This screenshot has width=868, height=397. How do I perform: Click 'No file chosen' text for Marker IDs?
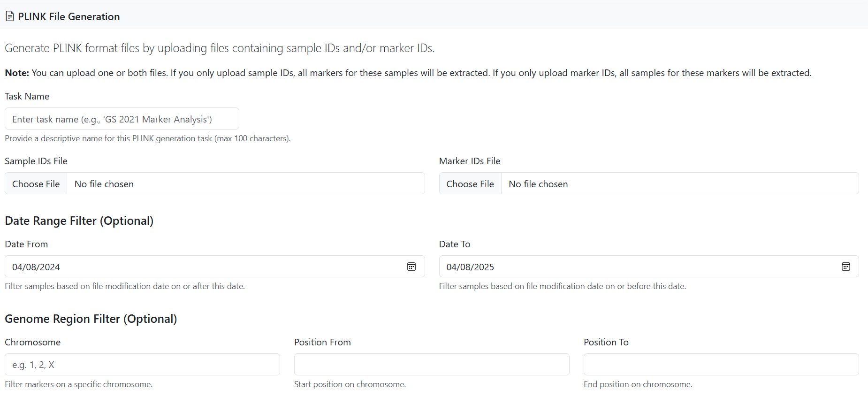point(538,184)
